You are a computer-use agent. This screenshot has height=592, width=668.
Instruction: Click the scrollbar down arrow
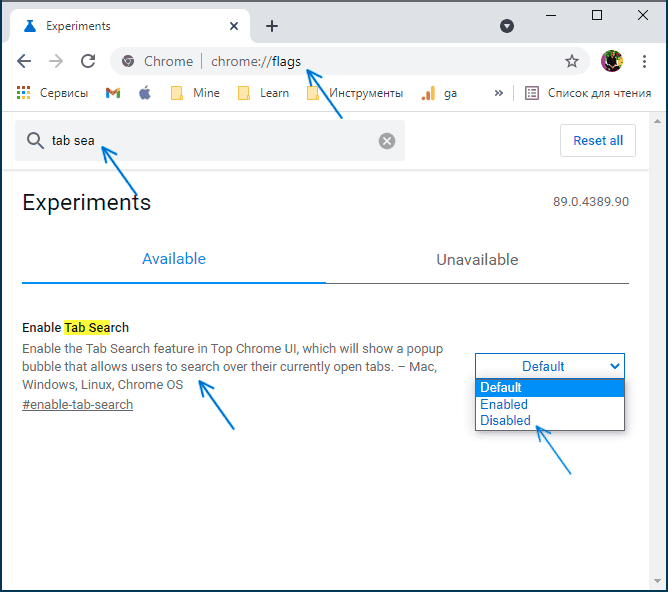[657, 581]
